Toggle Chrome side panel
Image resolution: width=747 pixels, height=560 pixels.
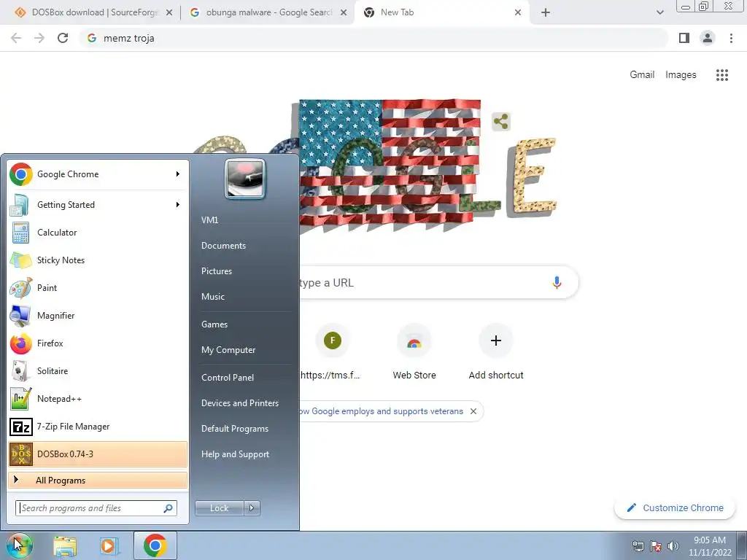pyautogui.click(x=684, y=38)
